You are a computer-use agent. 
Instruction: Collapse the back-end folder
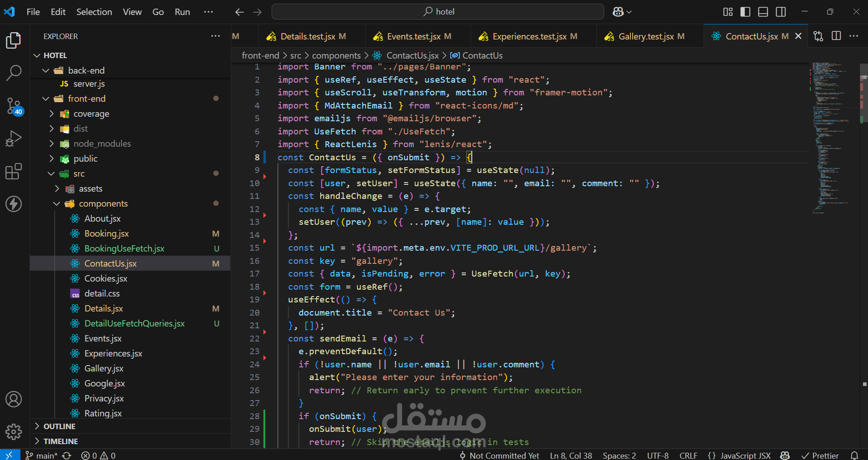[x=45, y=70]
